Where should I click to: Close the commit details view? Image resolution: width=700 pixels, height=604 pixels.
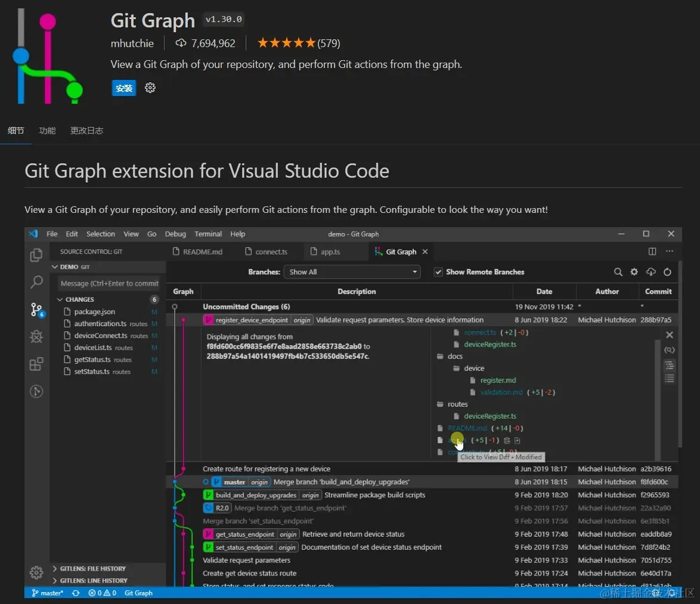[669, 335]
